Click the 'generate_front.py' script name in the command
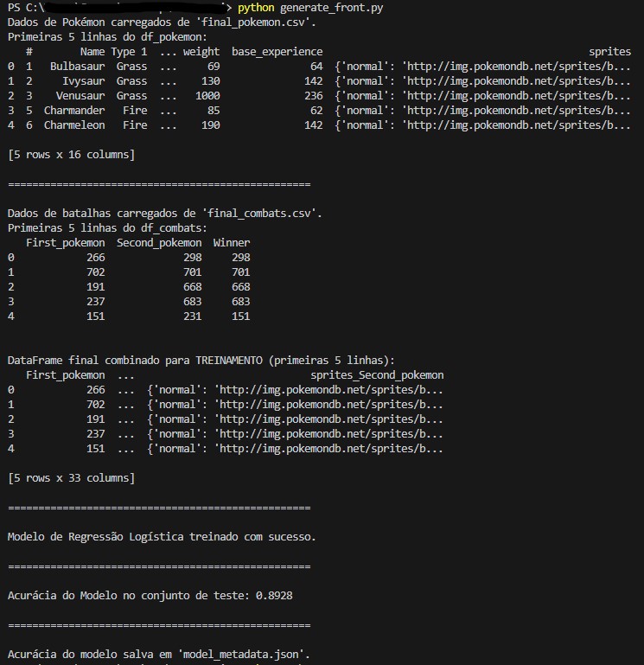Screen dimensions: 644x665 click(333, 8)
